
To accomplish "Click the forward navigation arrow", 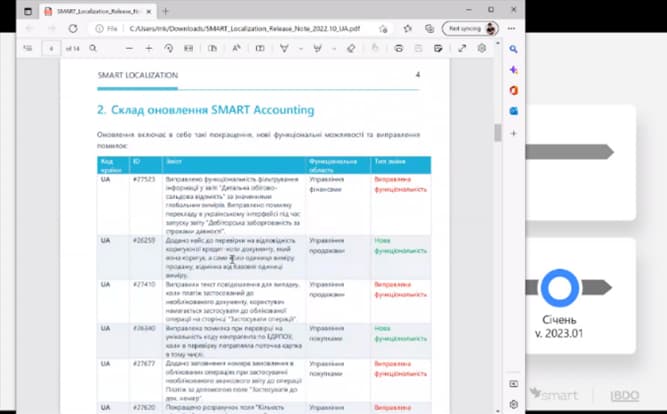I will coord(51,29).
